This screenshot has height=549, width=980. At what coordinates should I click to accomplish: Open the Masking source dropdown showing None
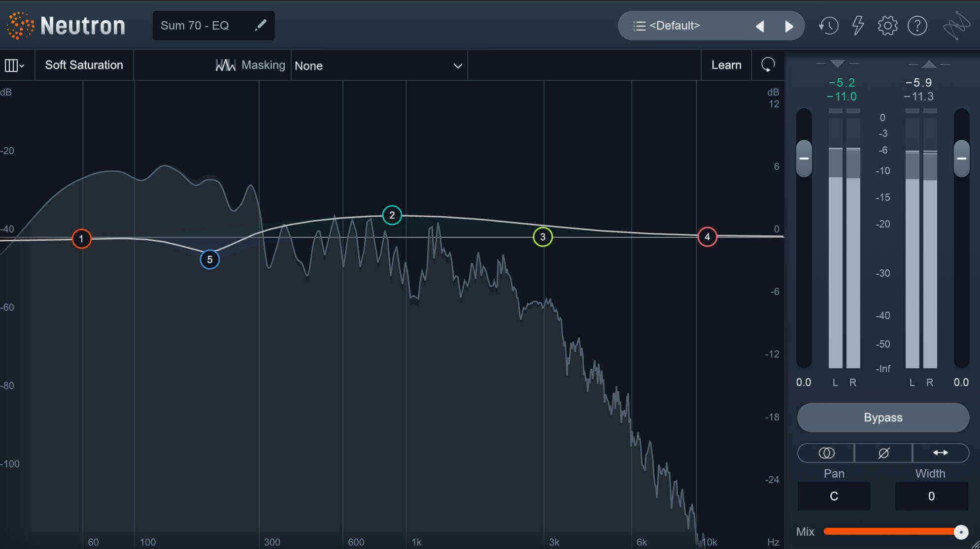pos(379,65)
